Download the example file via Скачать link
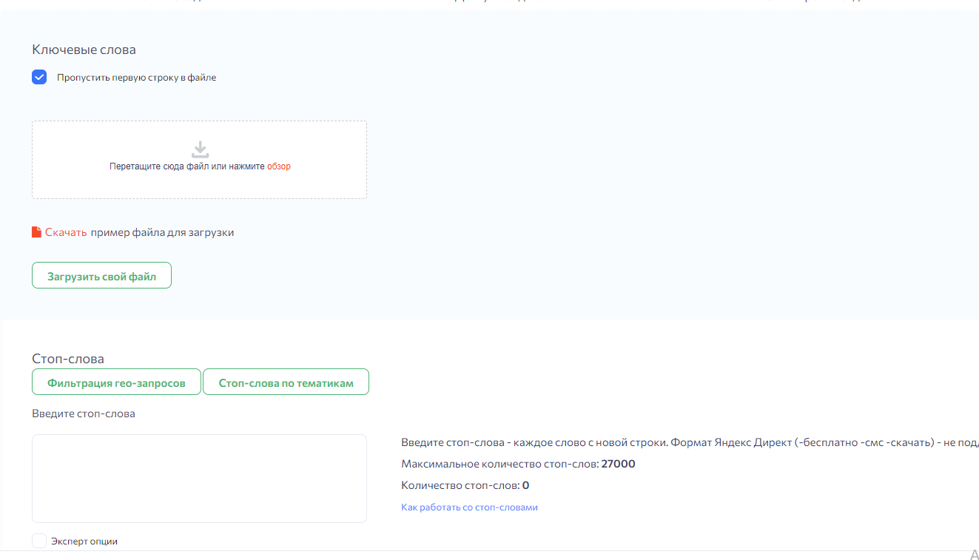 [66, 232]
